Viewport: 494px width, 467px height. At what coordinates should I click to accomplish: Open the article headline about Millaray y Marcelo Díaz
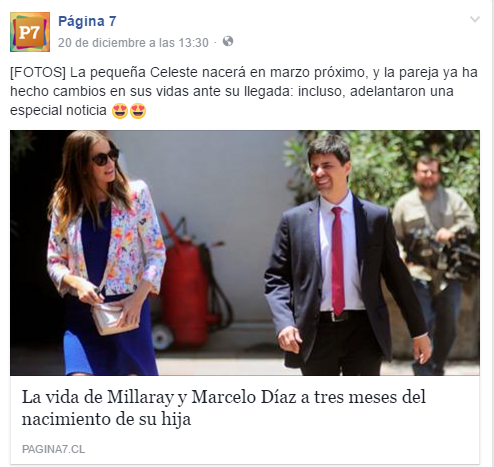click(224, 408)
